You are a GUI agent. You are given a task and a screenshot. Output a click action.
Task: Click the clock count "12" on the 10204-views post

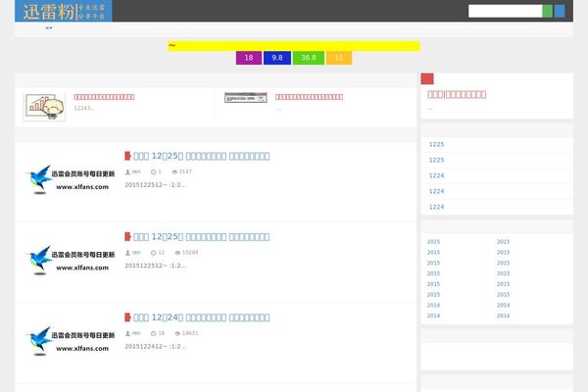click(x=158, y=253)
